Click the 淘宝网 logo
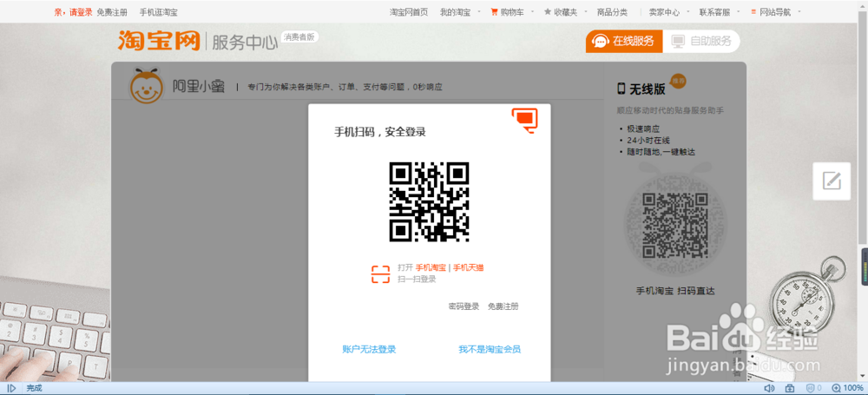The image size is (868, 395). (159, 41)
